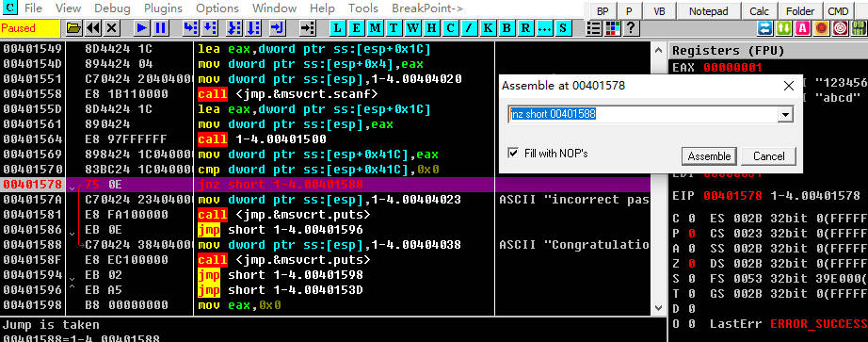
Task: Click the Cancel button in Assemble dialog
Action: [769, 156]
